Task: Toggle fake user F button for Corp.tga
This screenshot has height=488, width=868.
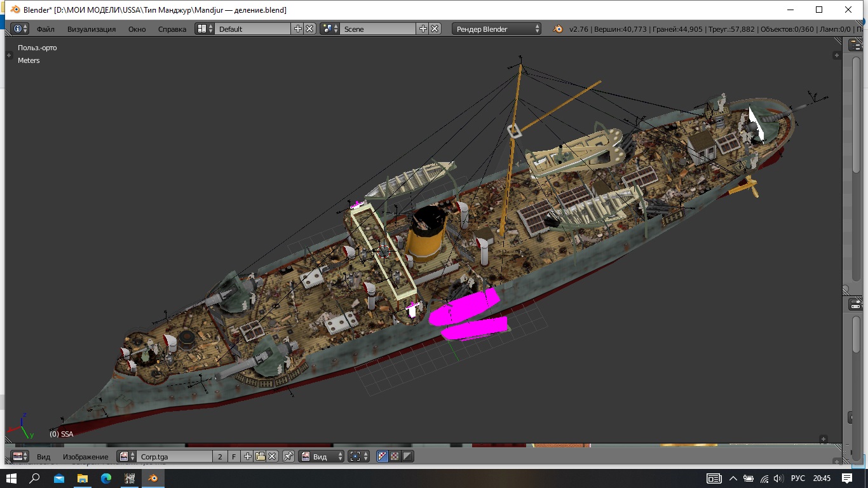Action: click(234, 456)
